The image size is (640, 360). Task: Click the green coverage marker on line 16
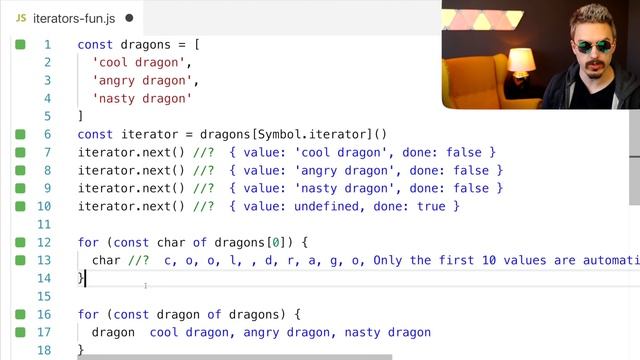coord(20,314)
